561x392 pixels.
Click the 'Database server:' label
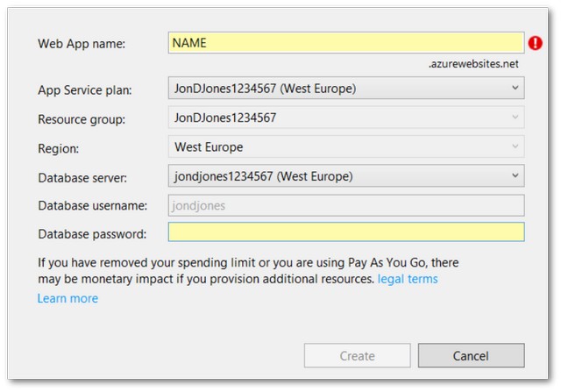(82, 177)
